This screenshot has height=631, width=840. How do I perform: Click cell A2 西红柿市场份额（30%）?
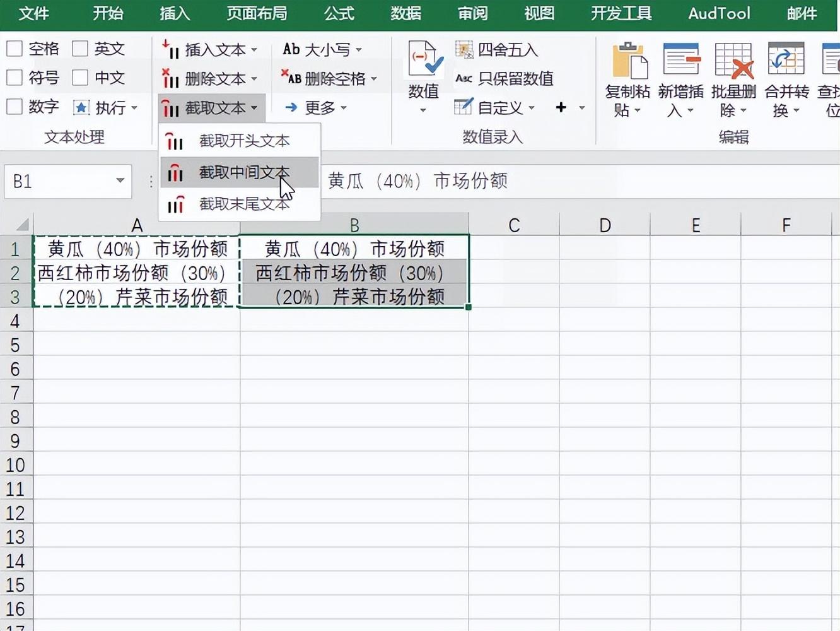pos(136,273)
